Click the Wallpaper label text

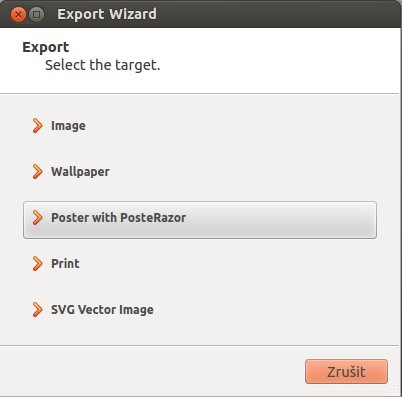click(x=80, y=172)
